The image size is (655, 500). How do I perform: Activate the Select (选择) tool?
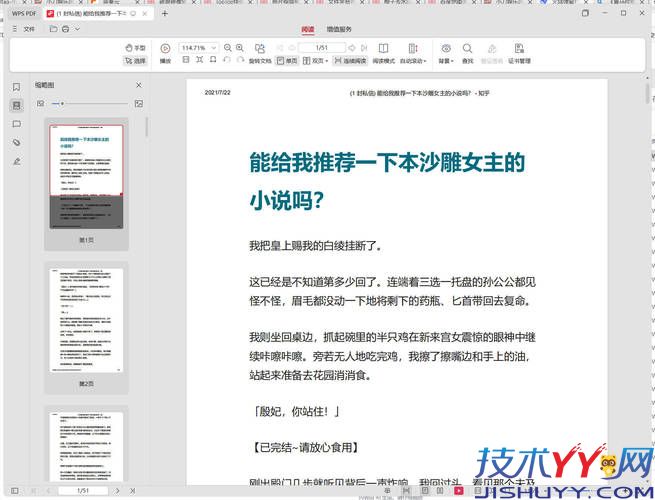pos(135,61)
